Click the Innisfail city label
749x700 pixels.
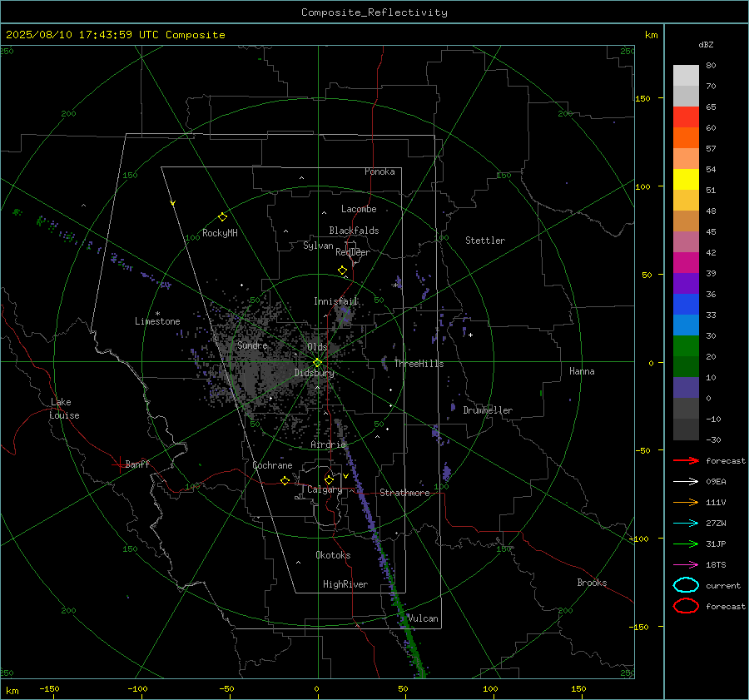[x=336, y=301]
